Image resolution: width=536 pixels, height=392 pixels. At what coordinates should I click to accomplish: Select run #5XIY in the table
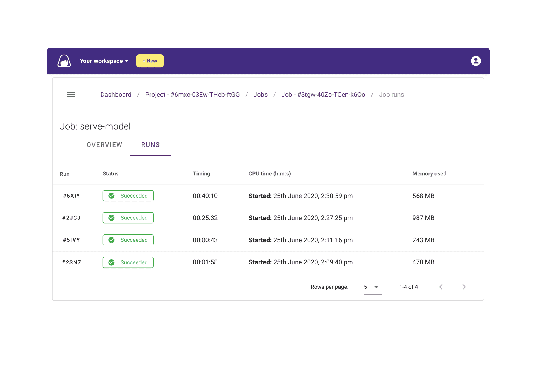tap(71, 196)
